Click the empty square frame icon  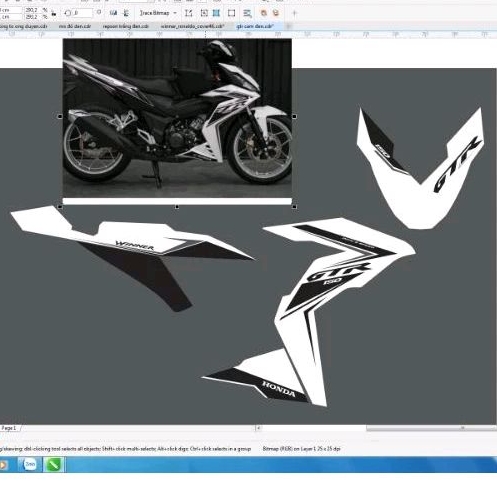click(x=231, y=13)
